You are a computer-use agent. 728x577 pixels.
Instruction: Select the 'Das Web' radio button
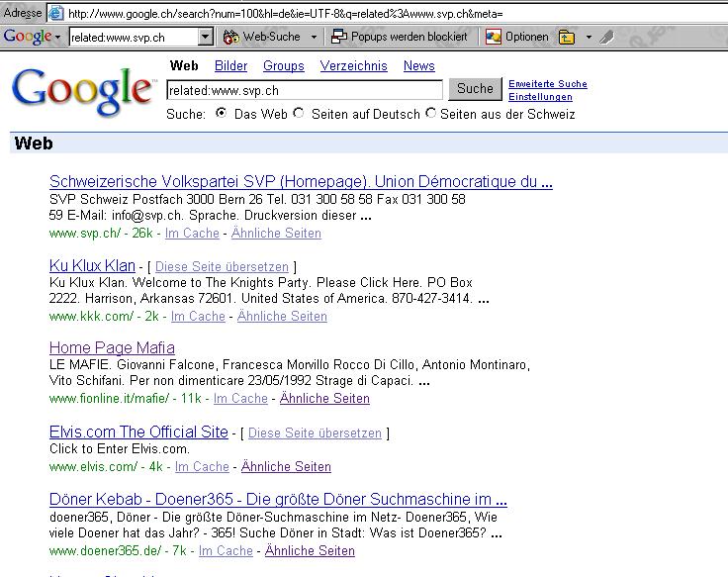[222, 114]
